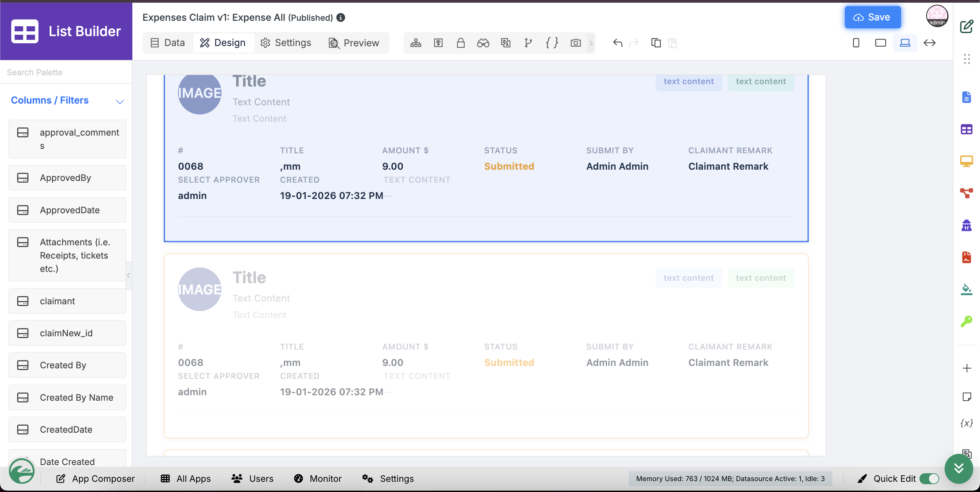Click the undo arrow icon

pyautogui.click(x=618, y=43)
